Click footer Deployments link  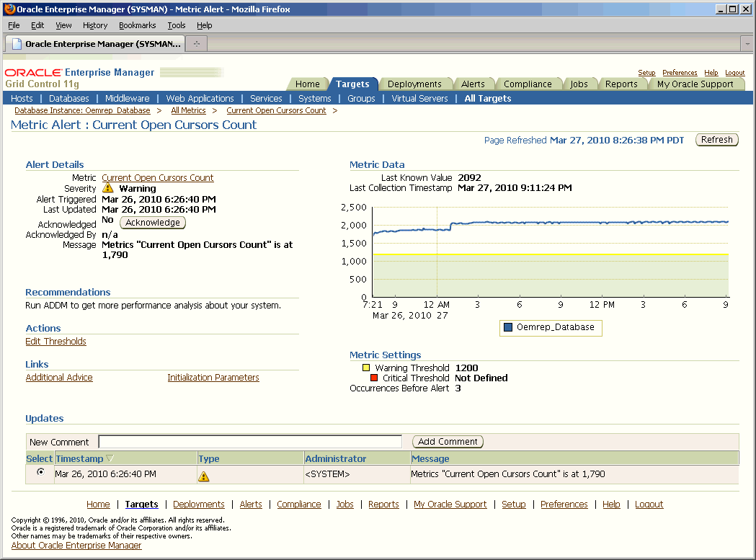pos(199,504)
